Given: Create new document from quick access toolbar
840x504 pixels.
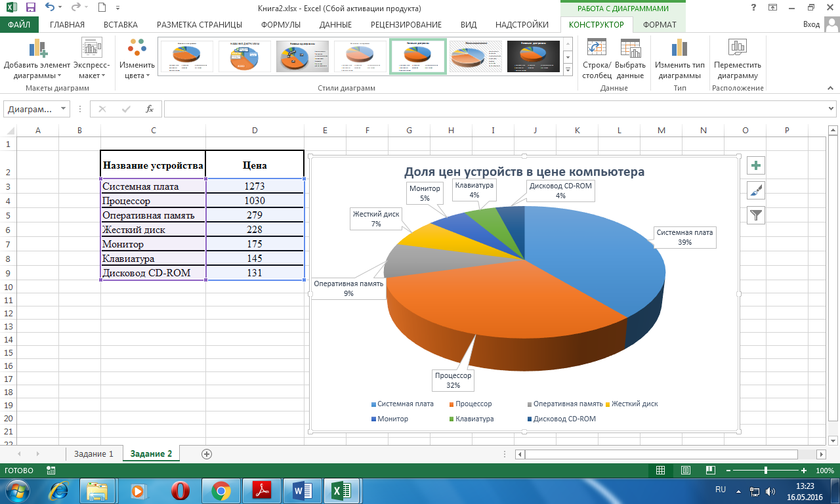Looking at the screenshot, I should (x=102, y=8).
